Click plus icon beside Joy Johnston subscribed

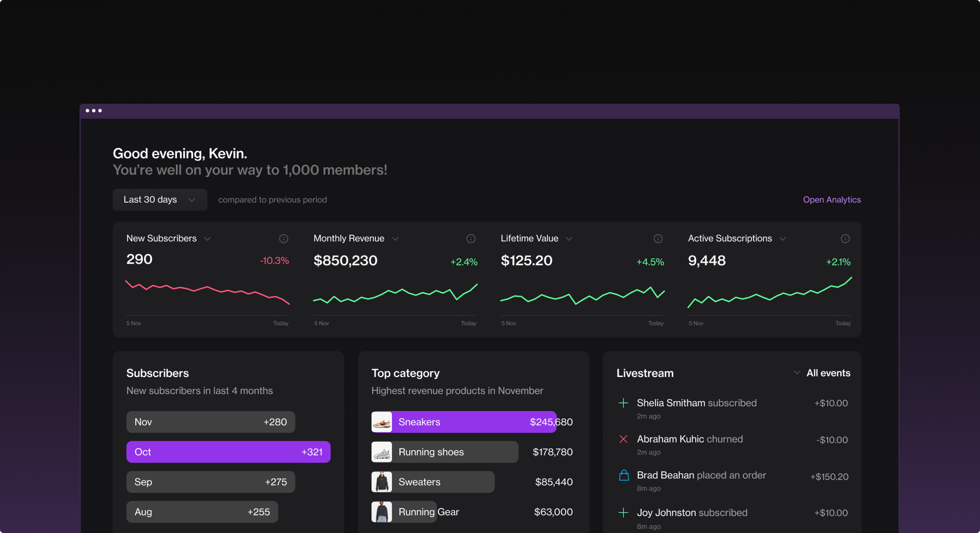623,512
